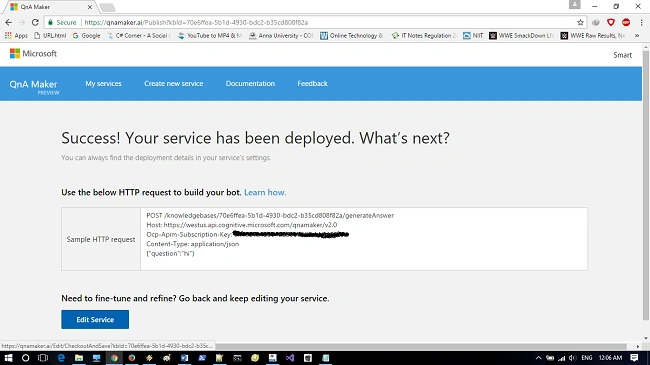Launch Microsoft Edge from the taskbar

pos(61,358)
